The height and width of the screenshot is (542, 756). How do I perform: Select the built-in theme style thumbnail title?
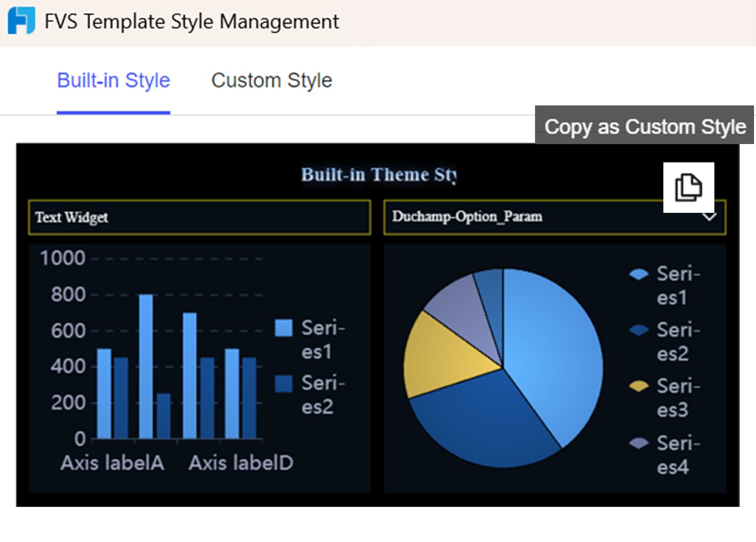379,174
